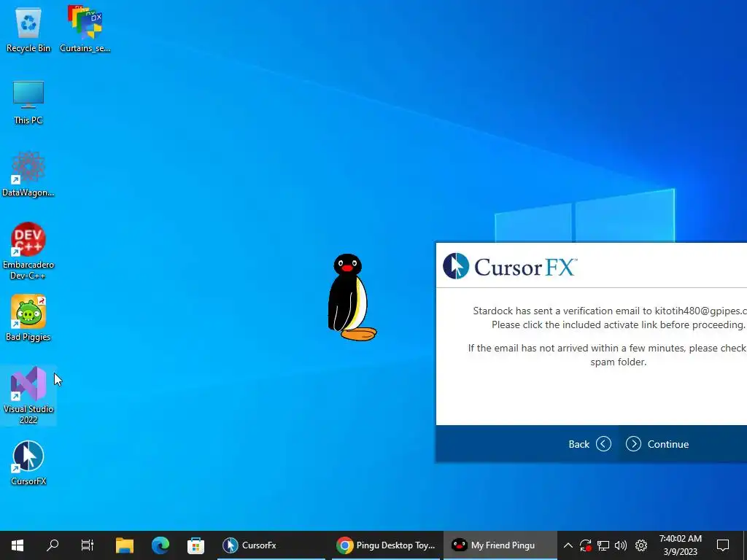Select Embarcadero Dev-C++ desktop shortcut

click(x=28, y=251)
